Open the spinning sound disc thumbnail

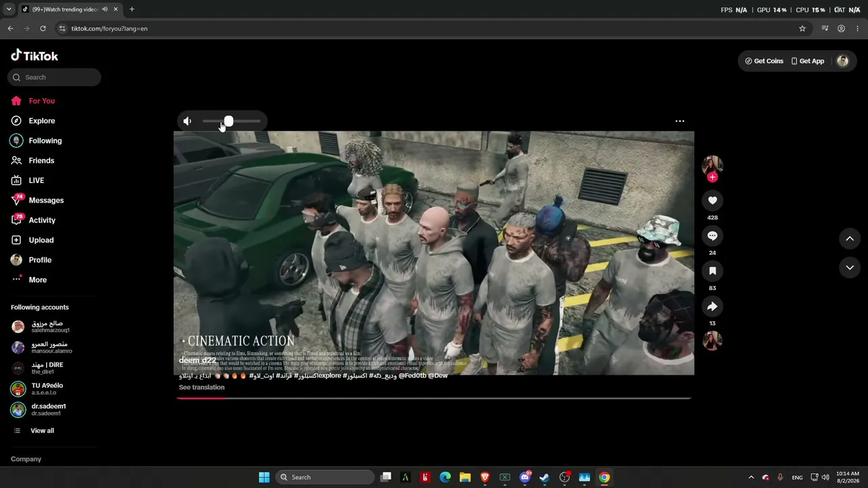[712, 340]
